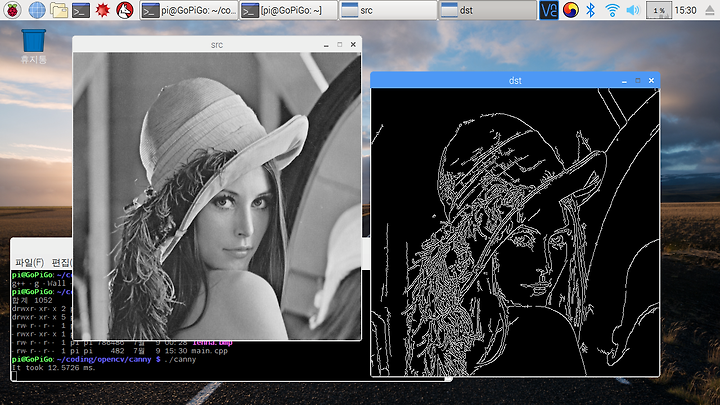
Task: Close the dst window
Action: [x=651, y=80]
